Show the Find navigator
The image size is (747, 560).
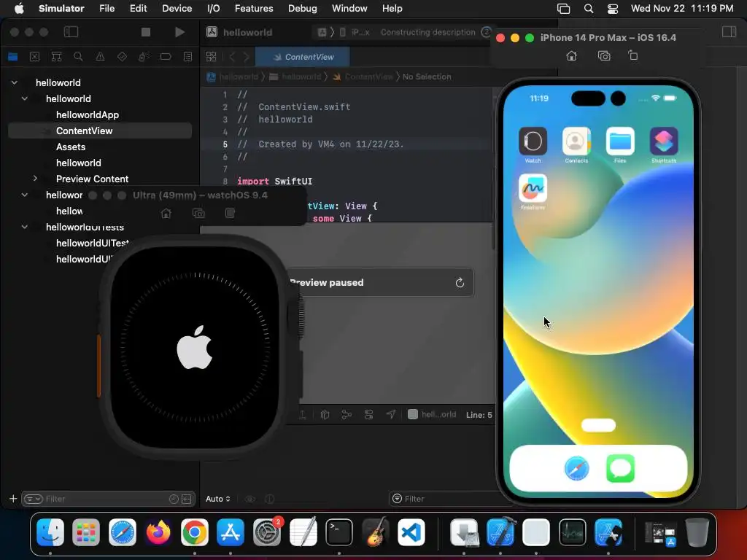click(x=78, y=57)
